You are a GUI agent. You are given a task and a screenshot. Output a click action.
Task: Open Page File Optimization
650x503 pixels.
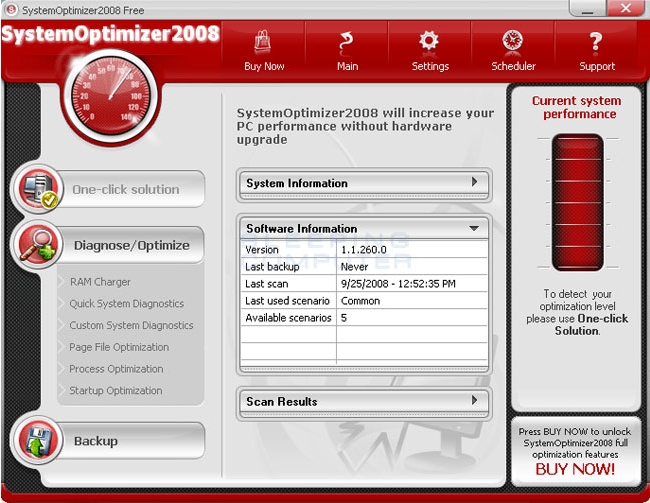pyautogui.click(x=119, y=347)
